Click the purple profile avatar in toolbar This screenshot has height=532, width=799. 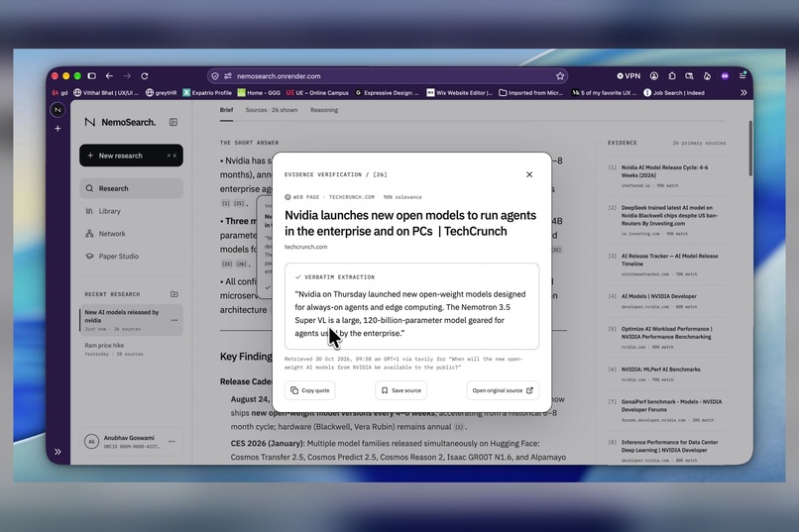pos(725,76)
